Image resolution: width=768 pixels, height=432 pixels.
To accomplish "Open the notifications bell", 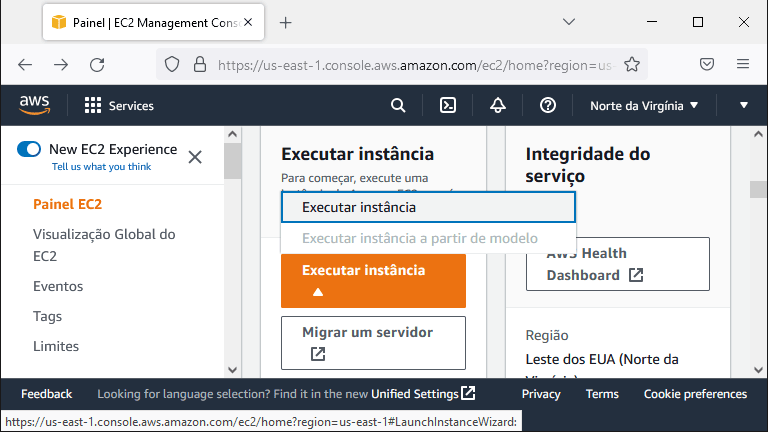I will 498,105.
